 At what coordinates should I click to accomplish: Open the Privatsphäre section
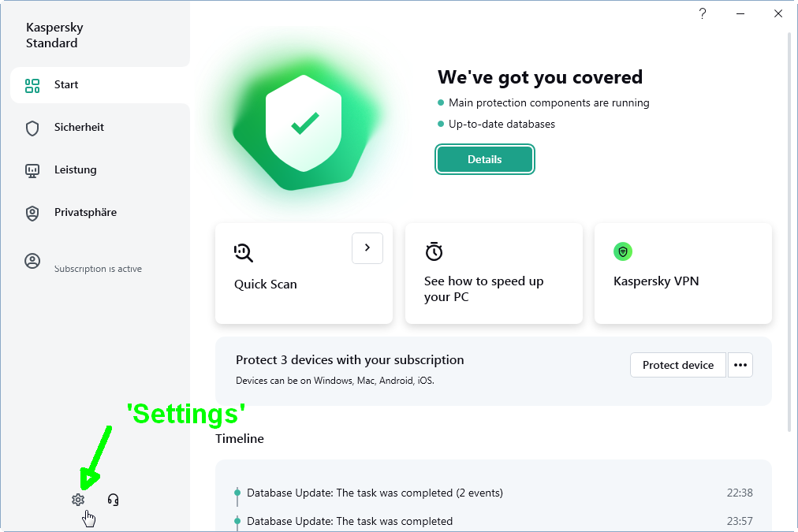(85, 213)
